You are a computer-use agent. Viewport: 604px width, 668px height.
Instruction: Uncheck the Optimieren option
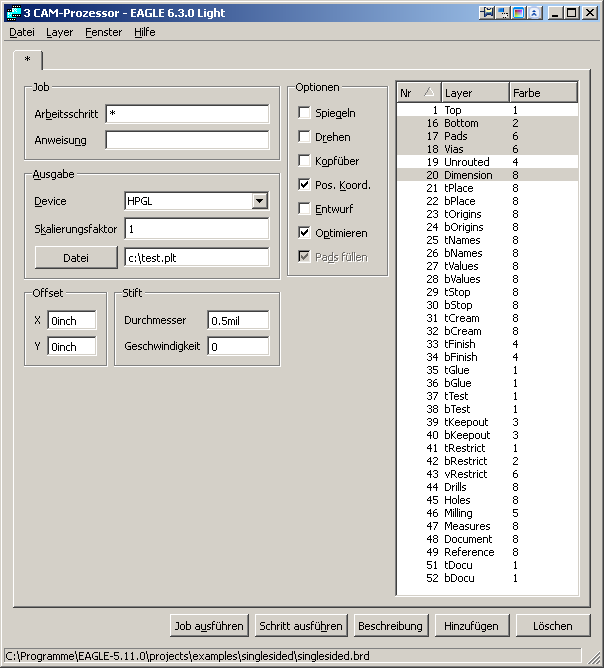tap(304, 233)
